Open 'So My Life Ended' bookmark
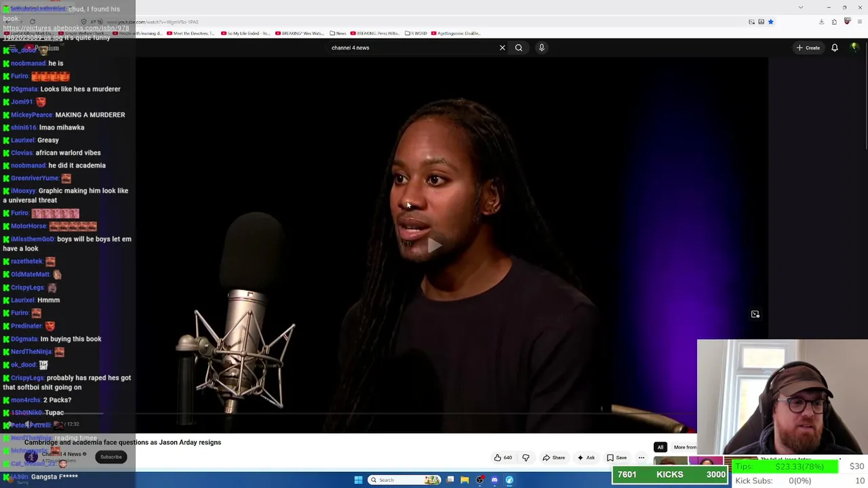Viewport: 868px width, 488px height. (x=245, y=33)
